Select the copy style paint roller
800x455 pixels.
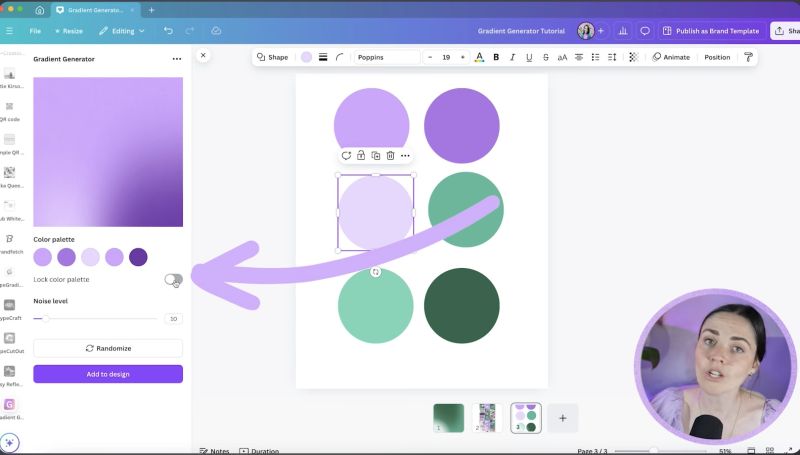click(x=748, y=57)
